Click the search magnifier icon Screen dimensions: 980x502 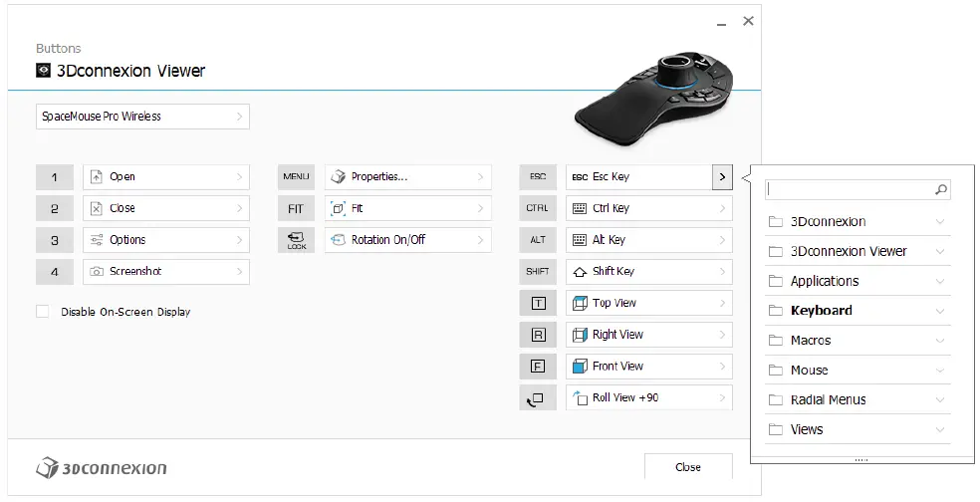pyautogui.click(x=941, y=189)
